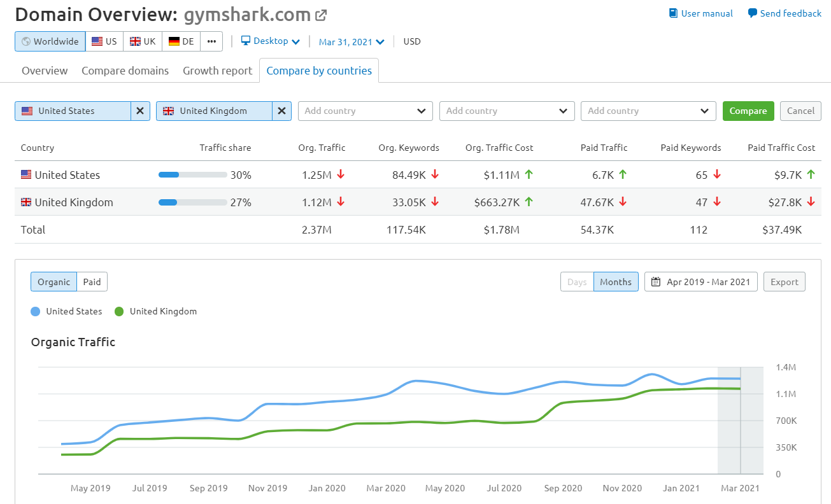This screenshot has width=831, height=504.
Task: Click the USD currency label
Action: click(412, 41)
